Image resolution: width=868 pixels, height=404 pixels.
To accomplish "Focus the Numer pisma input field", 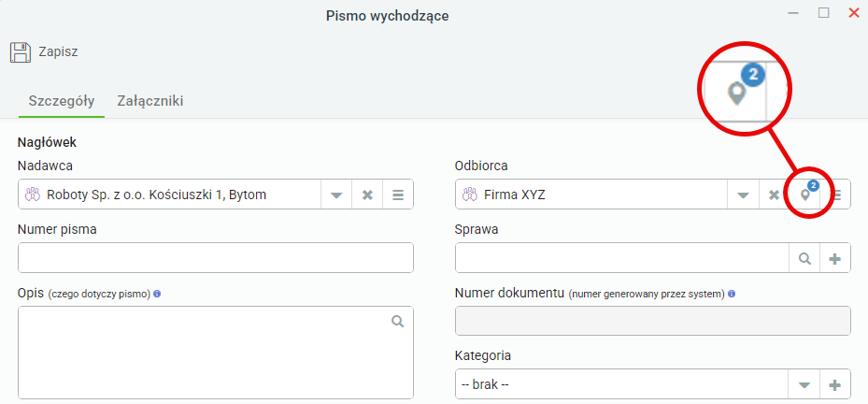I will tap(216, 258).
